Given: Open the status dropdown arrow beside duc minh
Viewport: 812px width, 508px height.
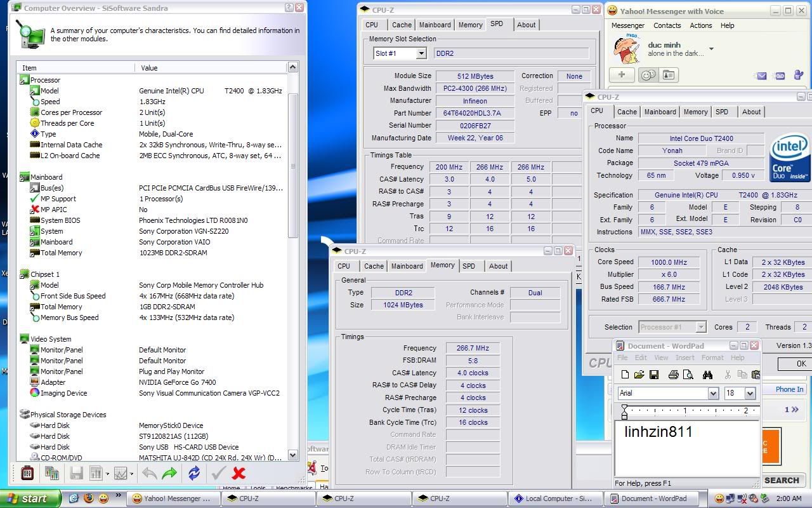Looking at the screenshot, I should [711, 49].
